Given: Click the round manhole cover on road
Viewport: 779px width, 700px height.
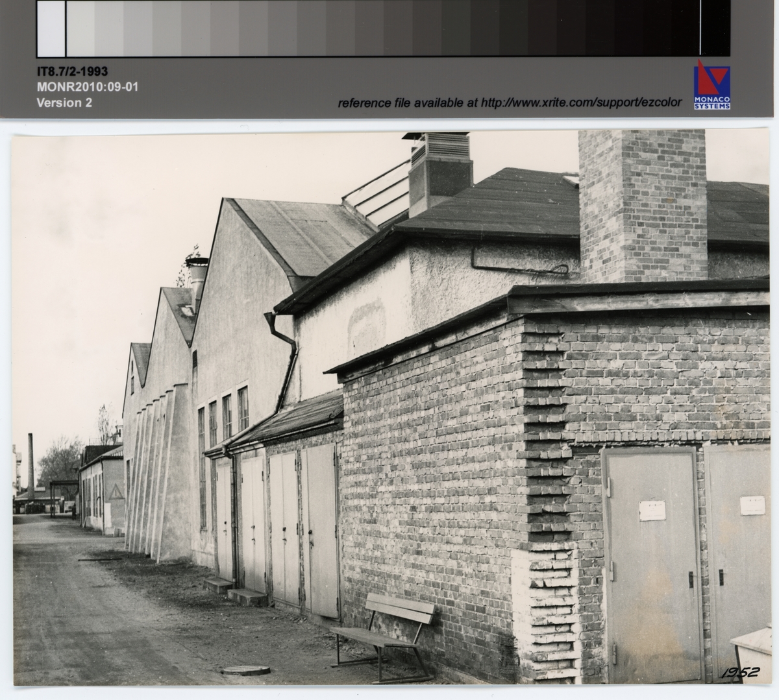Looking at the screenshot, I should tap(246, 669).
